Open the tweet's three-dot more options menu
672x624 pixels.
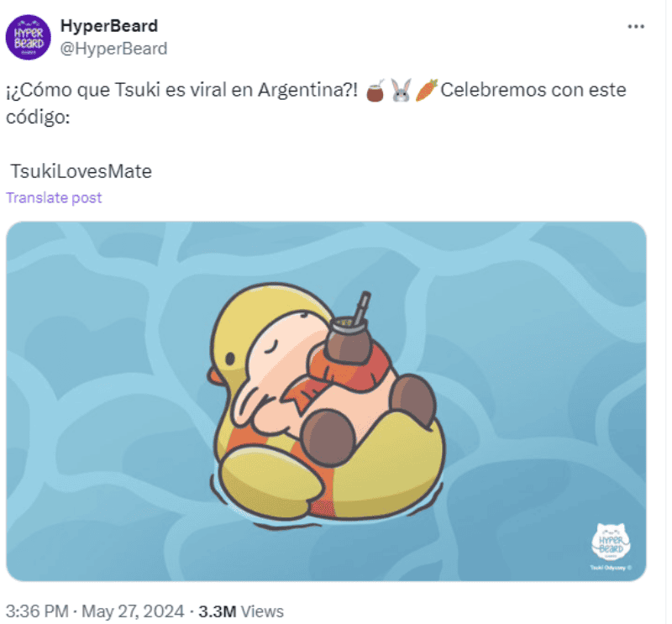[637, 26]
